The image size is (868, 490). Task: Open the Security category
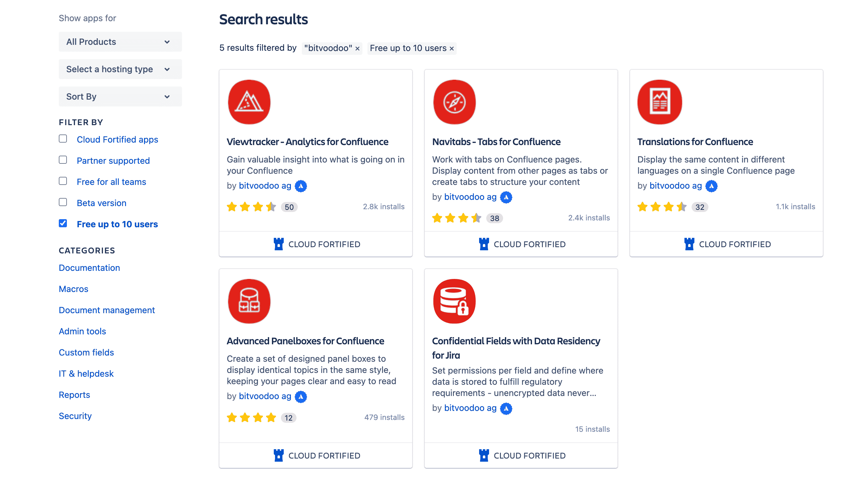[x=75, y=416]
